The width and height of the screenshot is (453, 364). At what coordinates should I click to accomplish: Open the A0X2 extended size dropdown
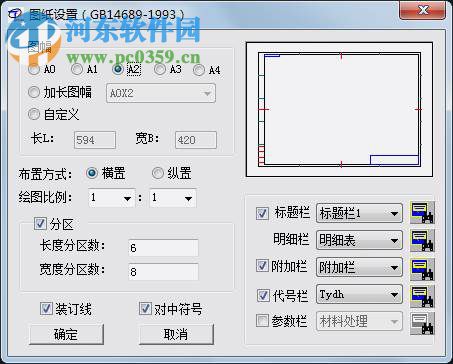(161, 93)
